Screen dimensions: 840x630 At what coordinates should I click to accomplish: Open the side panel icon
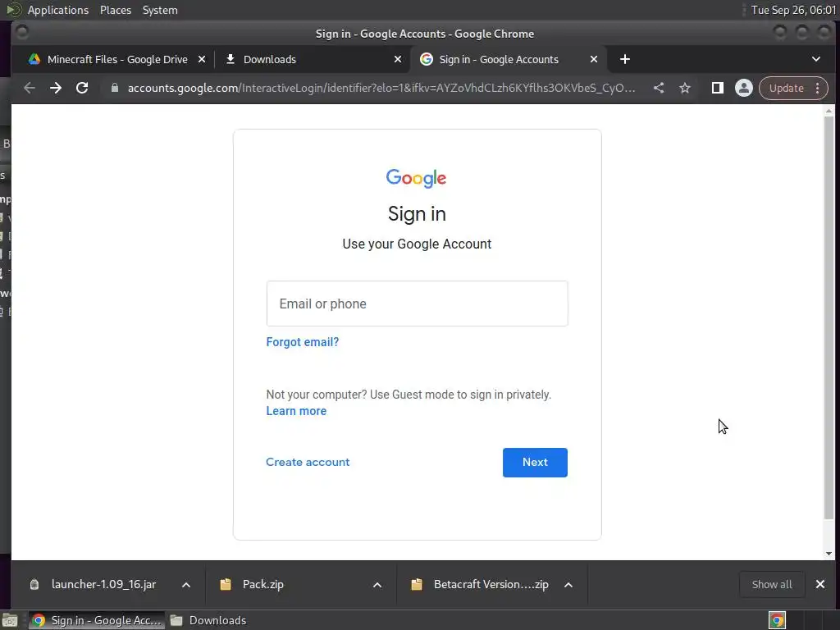[717, 88]
